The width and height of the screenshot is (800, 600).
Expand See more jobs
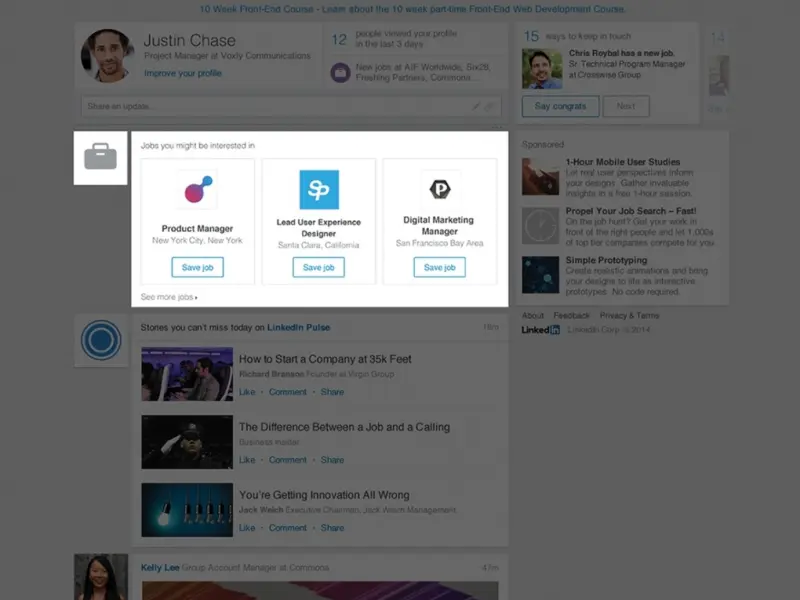pyautogui.click(x=169, y=297)
